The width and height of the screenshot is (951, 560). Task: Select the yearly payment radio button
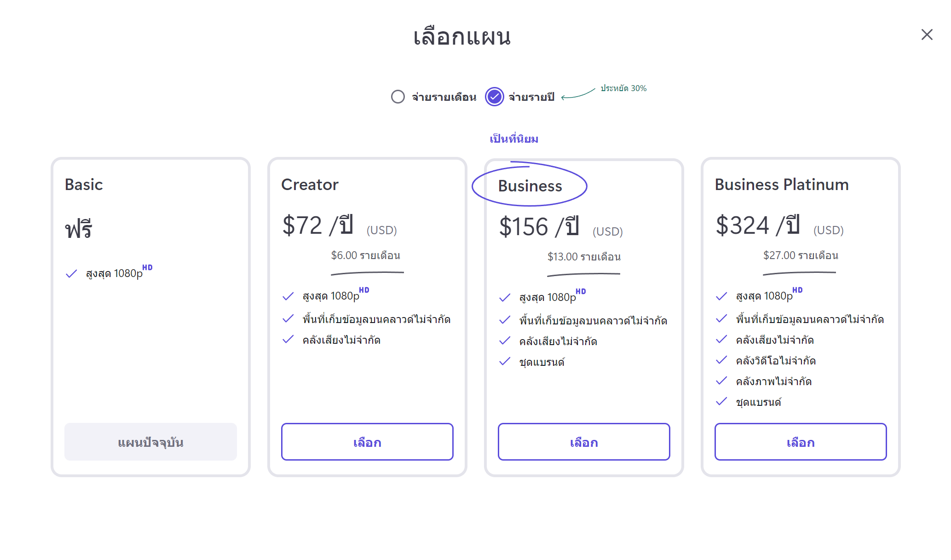[x=495, y=97]
